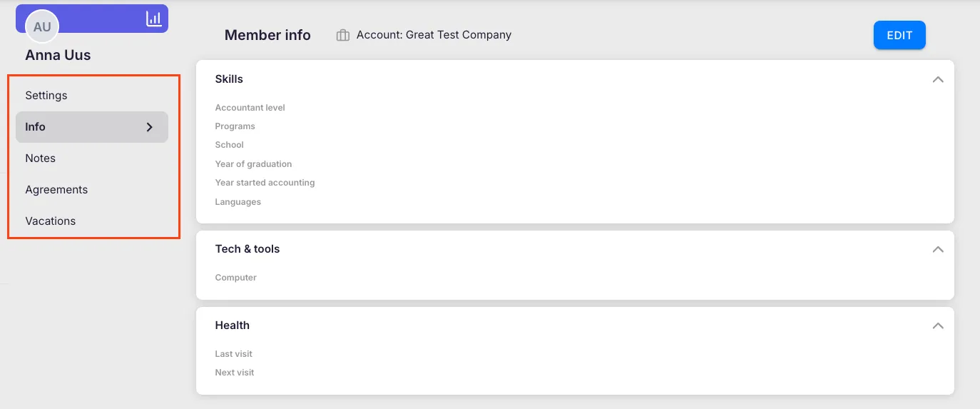Viewport: 980px width, 409px height.
Task: Click the Computer field under Tech & tools
Action: click(x=236, y=278)
